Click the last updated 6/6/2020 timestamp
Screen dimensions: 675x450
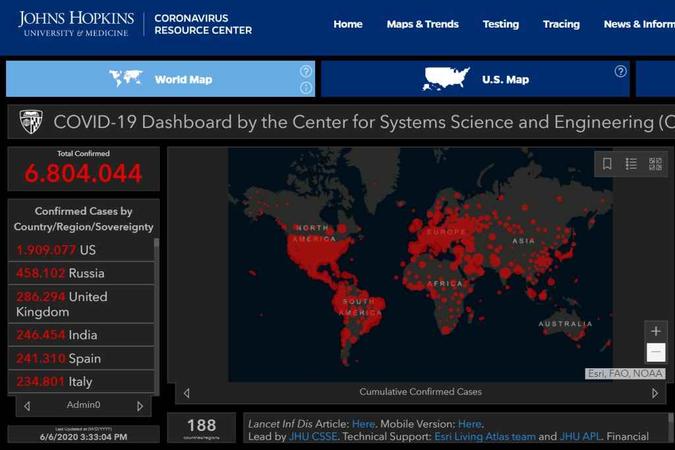84,437
